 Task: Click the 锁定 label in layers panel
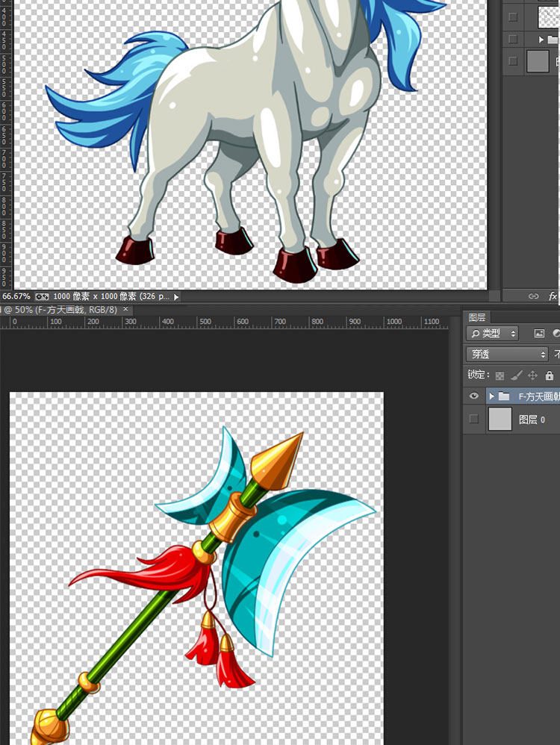point(477,375)
